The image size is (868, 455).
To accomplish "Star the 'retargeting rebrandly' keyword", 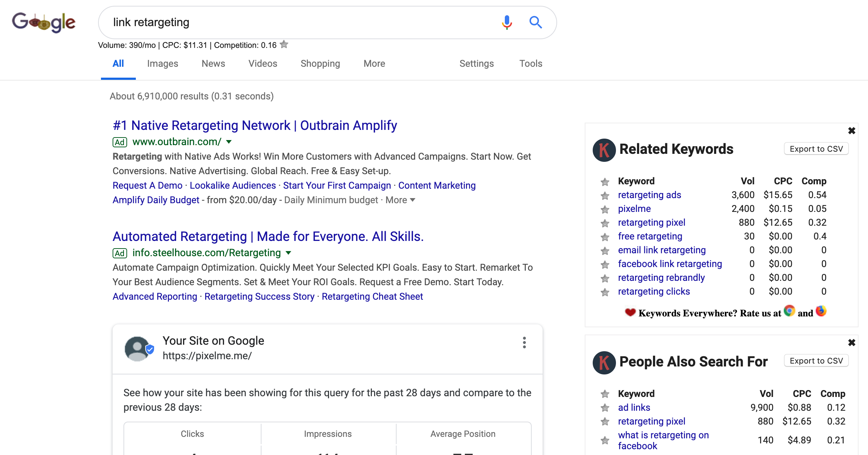I will (605, 278).
